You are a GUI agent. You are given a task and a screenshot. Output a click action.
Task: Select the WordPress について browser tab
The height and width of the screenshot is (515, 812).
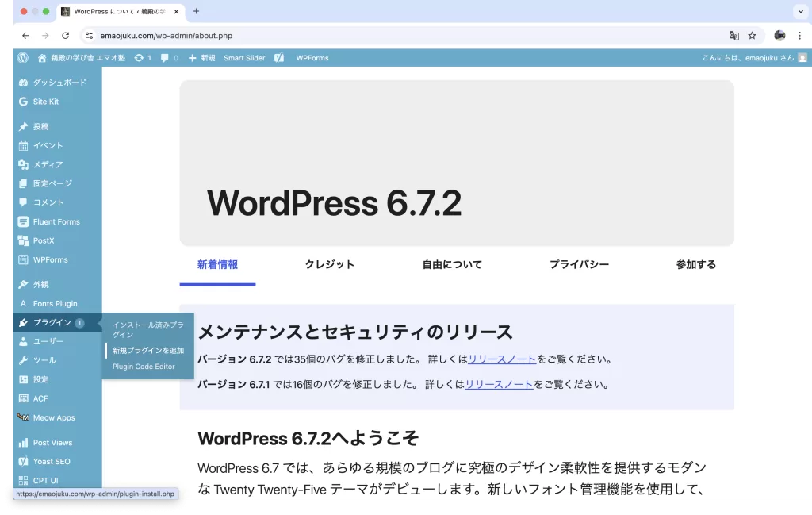121,11
